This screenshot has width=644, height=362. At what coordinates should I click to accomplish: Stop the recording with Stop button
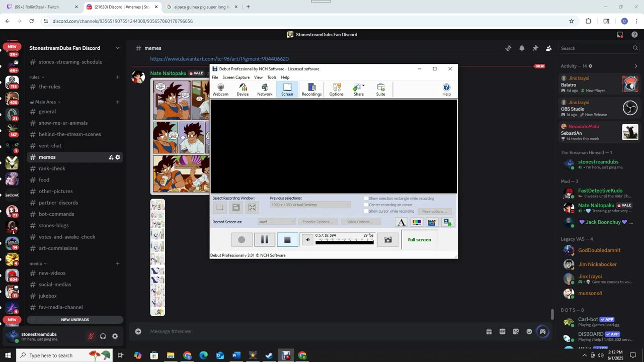pos(287,240)
